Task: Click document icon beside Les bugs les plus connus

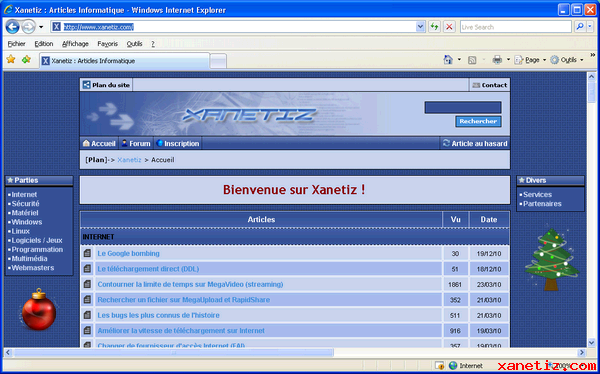Action: click(x=87, y=315)
